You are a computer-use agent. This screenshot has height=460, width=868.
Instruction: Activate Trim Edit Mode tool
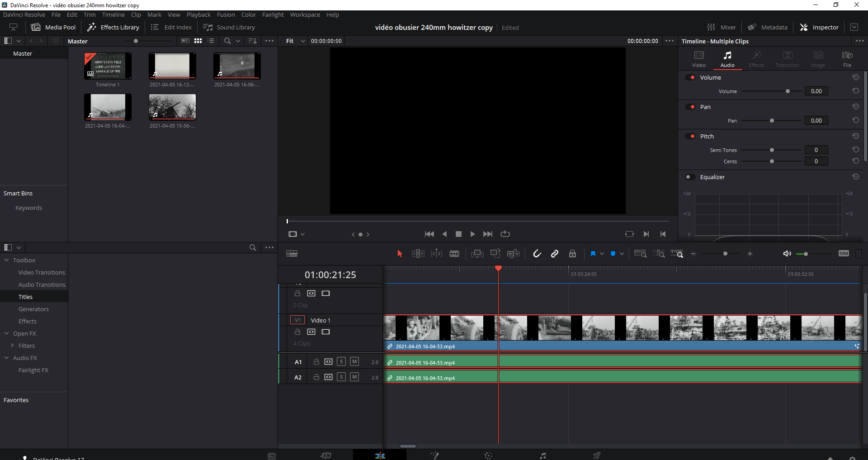pos(418,254)
